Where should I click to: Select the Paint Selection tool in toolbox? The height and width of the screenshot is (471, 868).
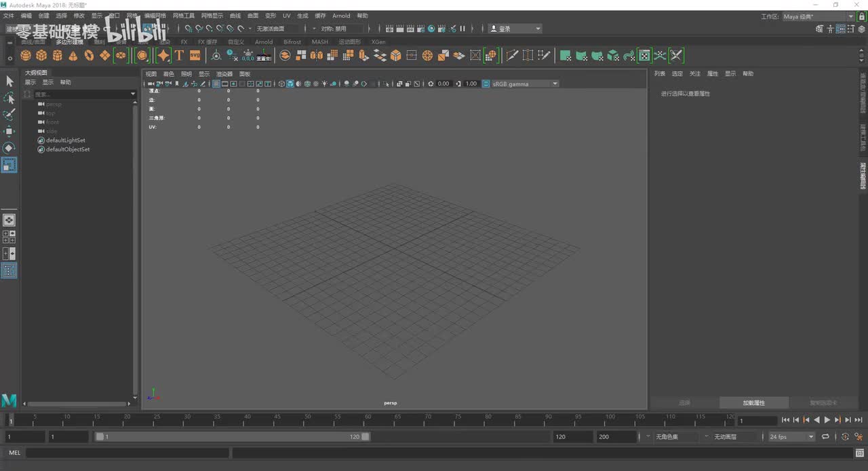[x=9, y=115]
